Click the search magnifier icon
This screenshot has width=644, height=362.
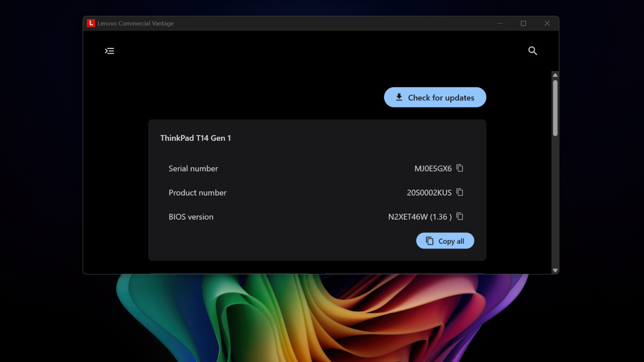[533, 51]
